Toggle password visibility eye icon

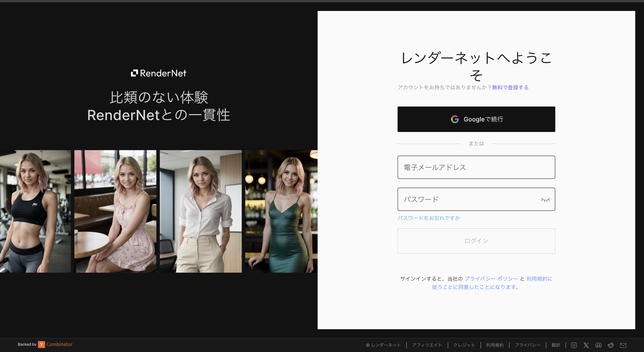point(545,199)
